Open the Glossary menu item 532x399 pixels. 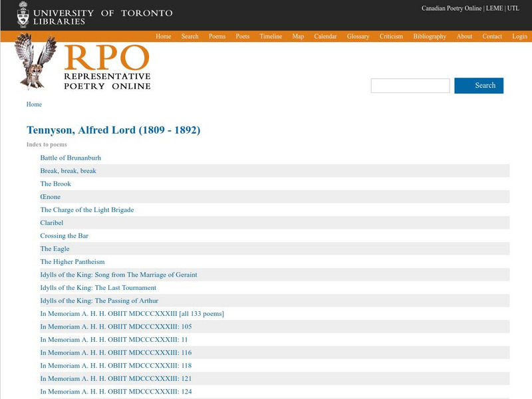[358, 37]
